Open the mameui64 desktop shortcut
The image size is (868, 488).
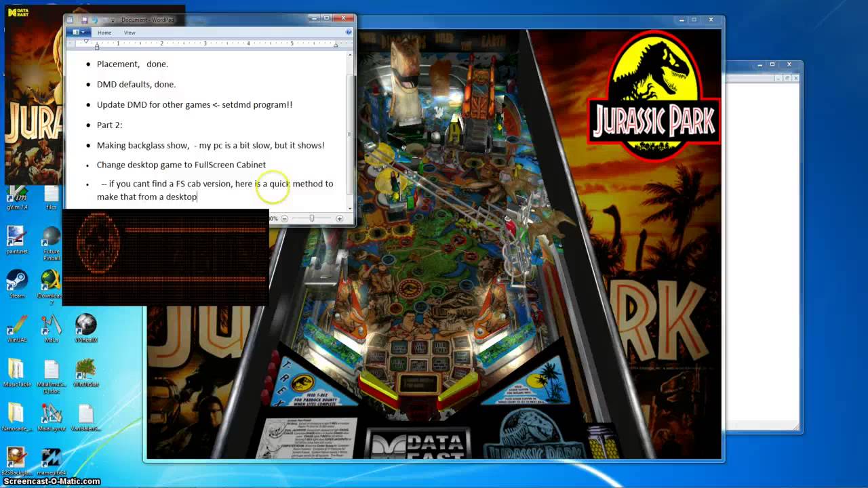[52, 461]
